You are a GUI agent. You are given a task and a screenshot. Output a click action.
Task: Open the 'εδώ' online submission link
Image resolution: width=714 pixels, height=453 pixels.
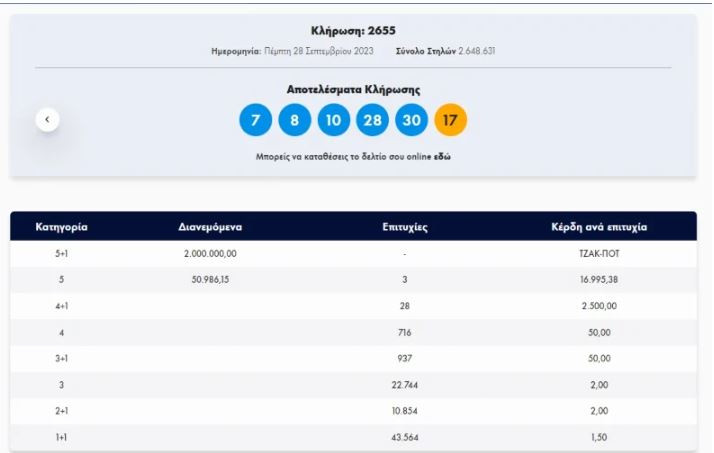[x=442, y=157]
